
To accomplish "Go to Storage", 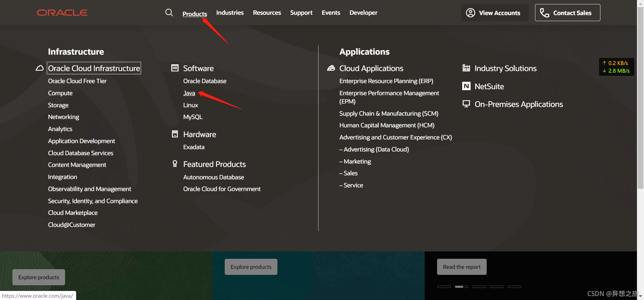I will pyautogui.click(x=58, y=105).
